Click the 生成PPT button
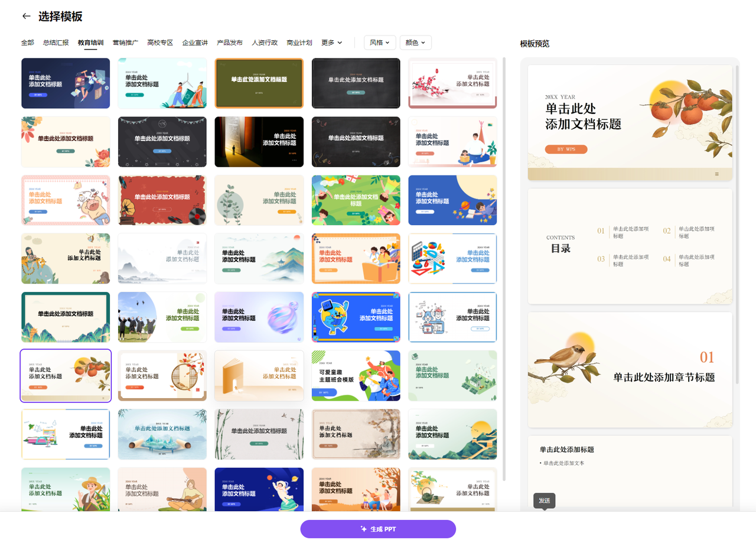The height and width of the screenshot is (546, 756). click(378, 529)
